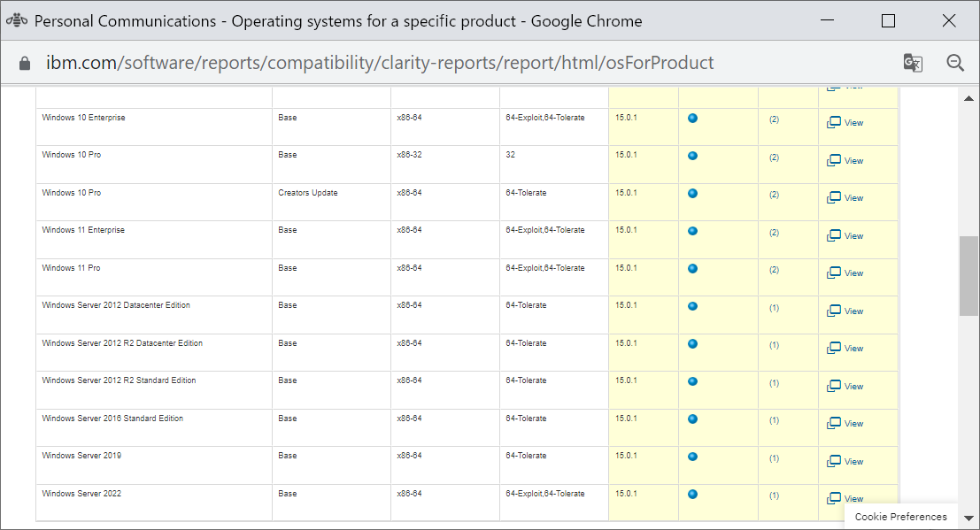The height and width of the screenshot is (530, 980).
Task: Click blue support dot for Windows 11 Pro
Action: coord(692,269)
